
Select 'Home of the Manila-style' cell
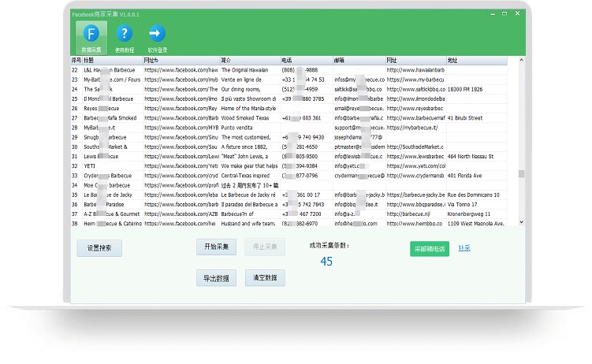coord(250,109)
